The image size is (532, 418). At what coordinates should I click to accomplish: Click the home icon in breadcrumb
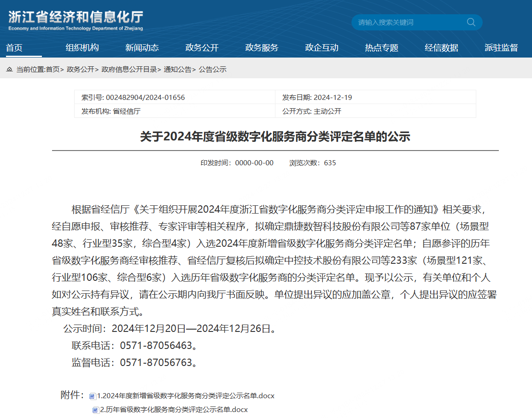(x=9, y=70)
